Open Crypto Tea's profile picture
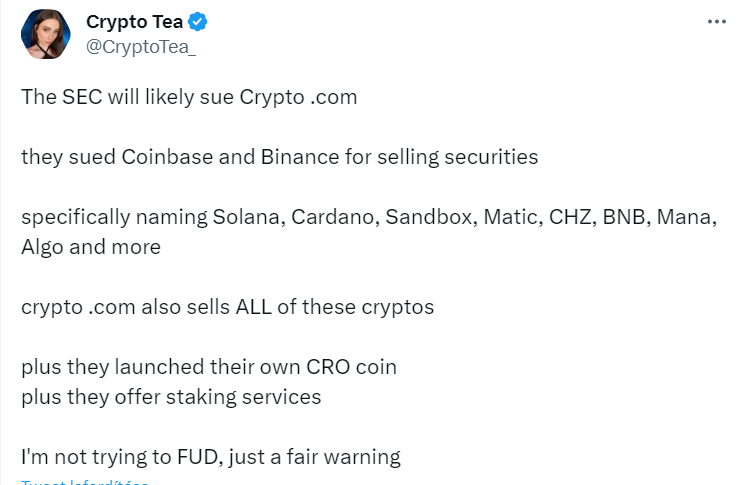Screen dimensions: 740x485 pyautogui.click(x=46, y=34)
